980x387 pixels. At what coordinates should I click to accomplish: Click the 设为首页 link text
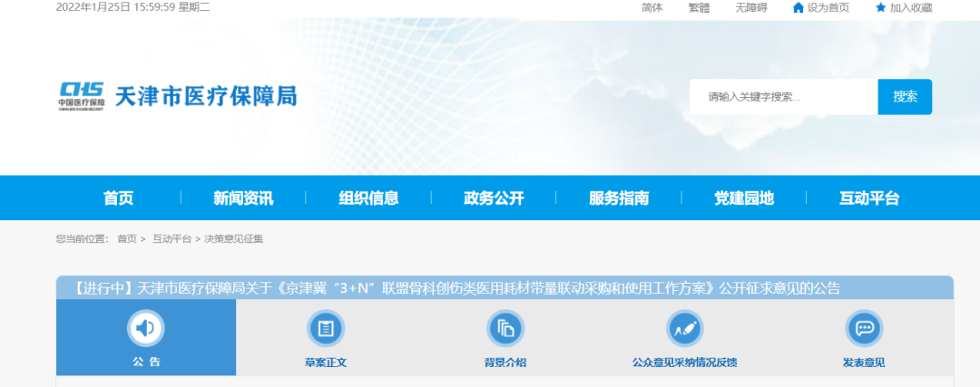pyautogui.click(x=828, y=7)
